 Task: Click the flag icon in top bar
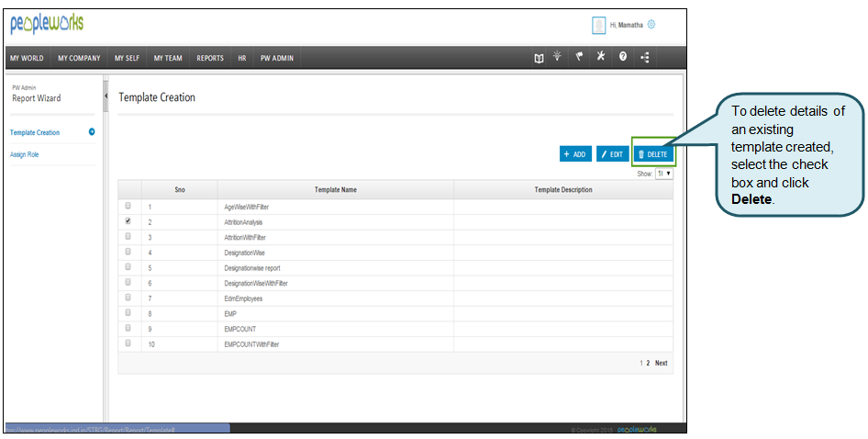579,58
